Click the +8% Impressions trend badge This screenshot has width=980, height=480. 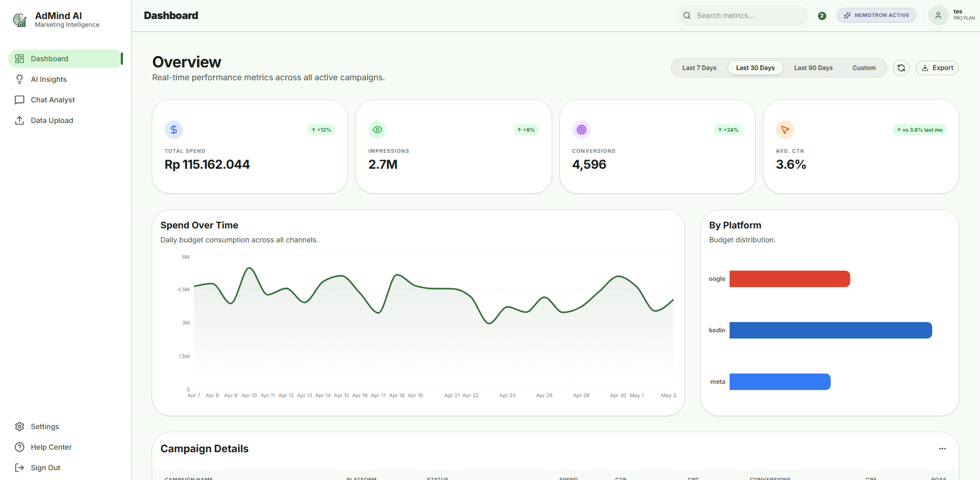point(526,130)
